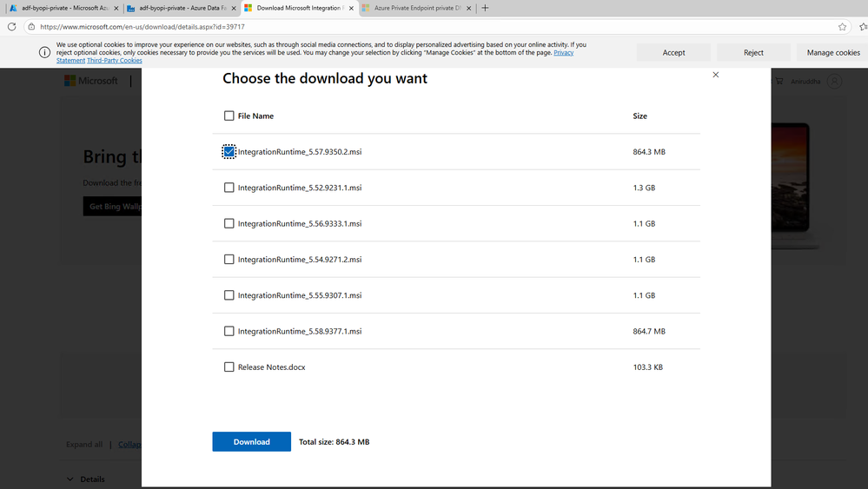Check IntegrationRuntime_5.55.9307.1.msi
This screenshot has height=489, width=868.
coord(229,295)
